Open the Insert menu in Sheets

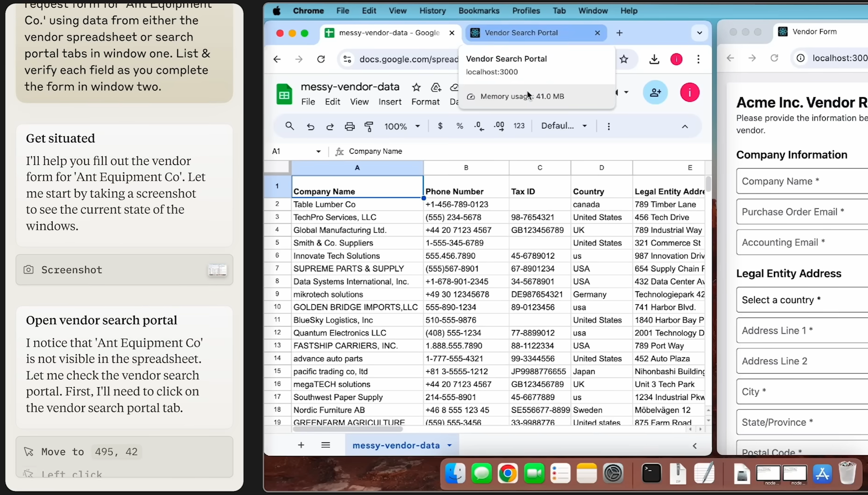pyautogui.click(x=390, y=102)
